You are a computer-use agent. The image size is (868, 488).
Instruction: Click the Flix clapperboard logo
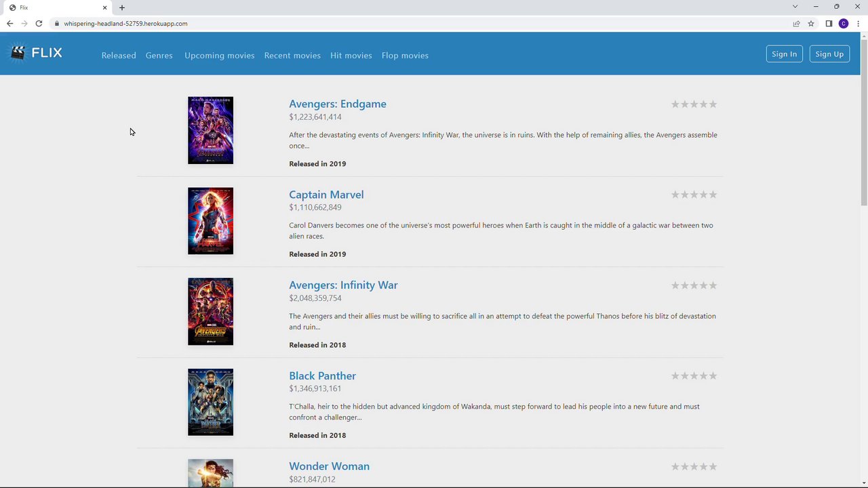point(18,53)
